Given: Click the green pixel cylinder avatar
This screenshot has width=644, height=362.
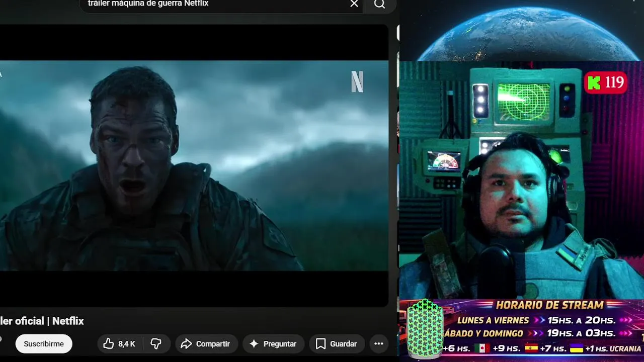Looking at the screenshot, I should click(x=425, y=329).
